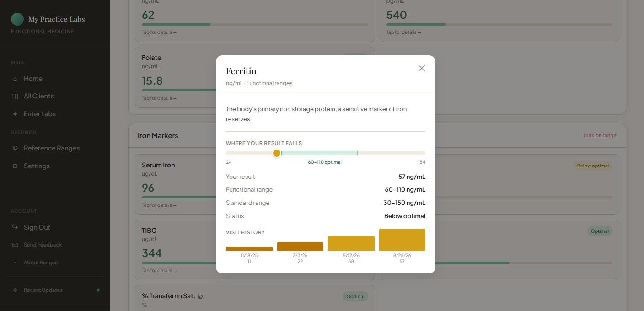
Task: Click the Folate value 15.8
Action: [x=152, y=81]
